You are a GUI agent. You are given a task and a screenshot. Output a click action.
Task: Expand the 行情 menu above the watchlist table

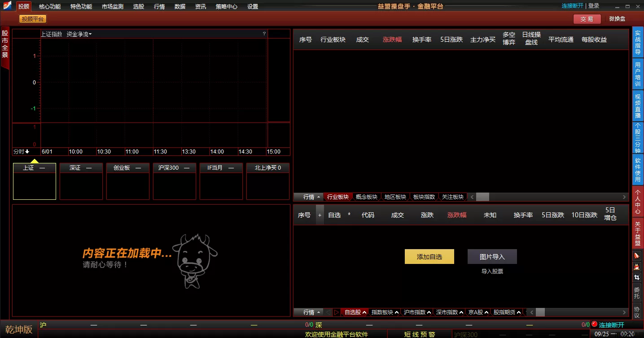[x=312, y=312]
